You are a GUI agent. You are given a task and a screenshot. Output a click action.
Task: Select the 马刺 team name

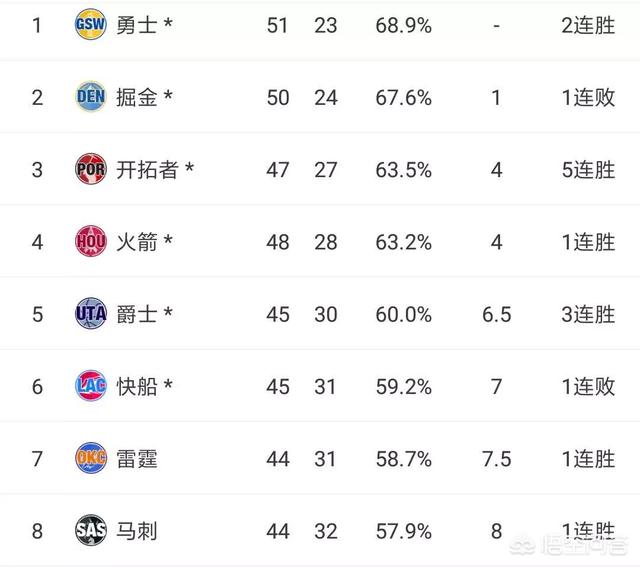point(137,531)
